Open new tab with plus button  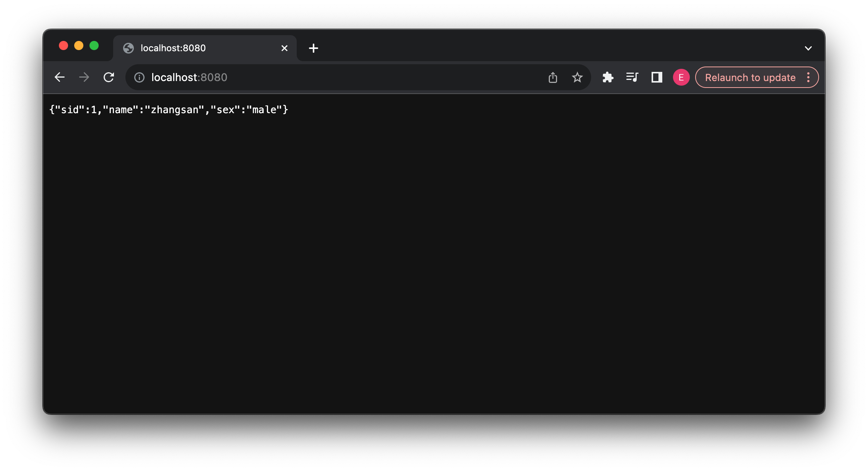tap(314, 47)
